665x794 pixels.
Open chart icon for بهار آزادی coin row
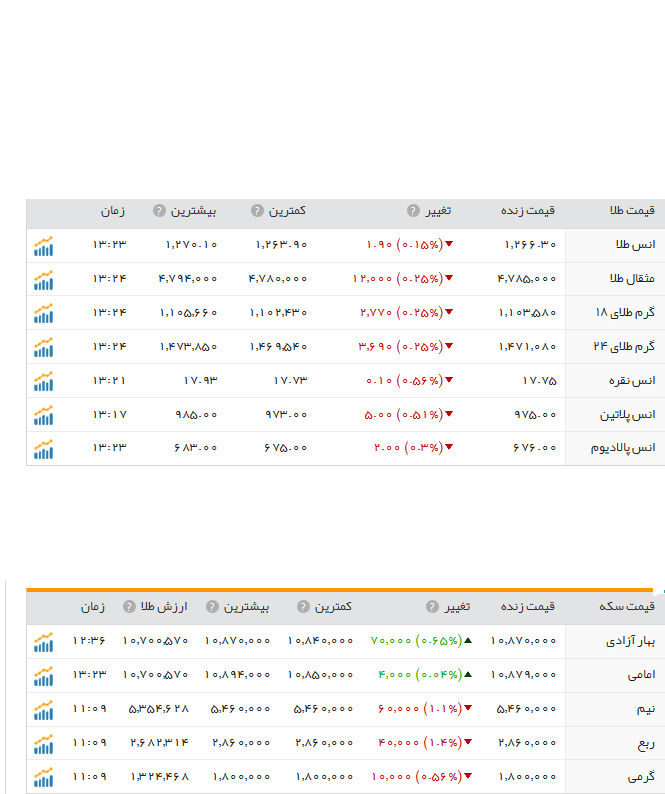coord(44,642)
